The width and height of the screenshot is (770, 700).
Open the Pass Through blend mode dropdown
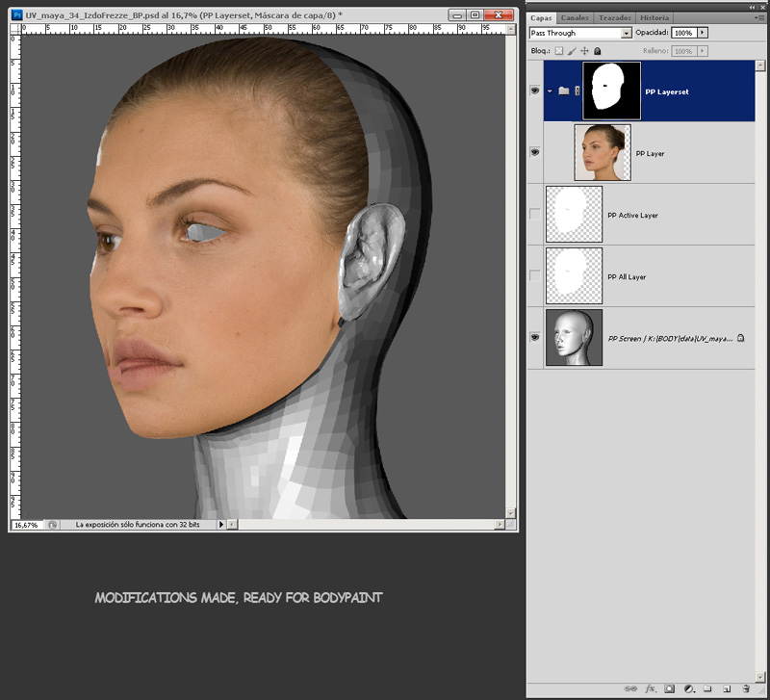pyautogui.click(x=580, y=33)
